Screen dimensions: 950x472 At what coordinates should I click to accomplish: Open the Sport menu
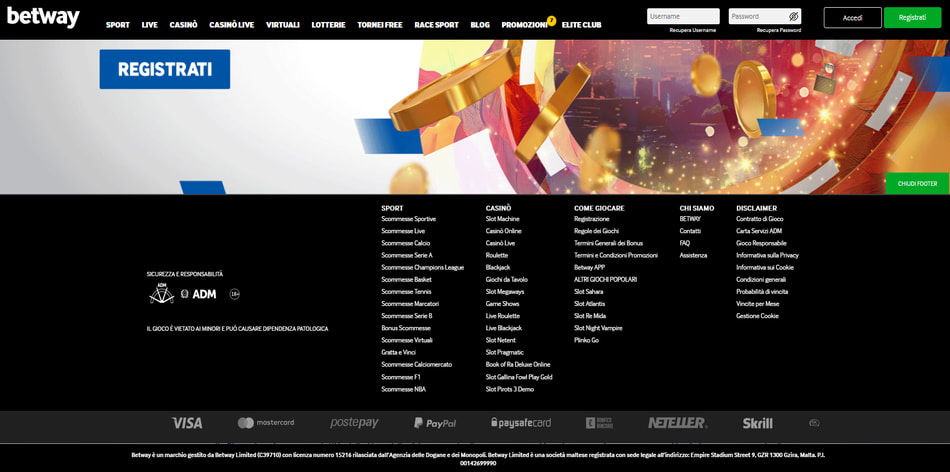[x=118, y=25]
